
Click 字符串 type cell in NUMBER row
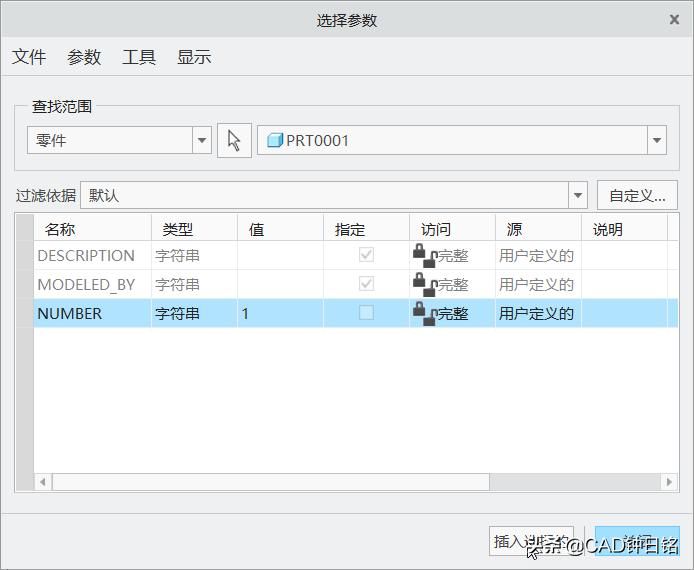pyautogui.click(x=194, y=314)
